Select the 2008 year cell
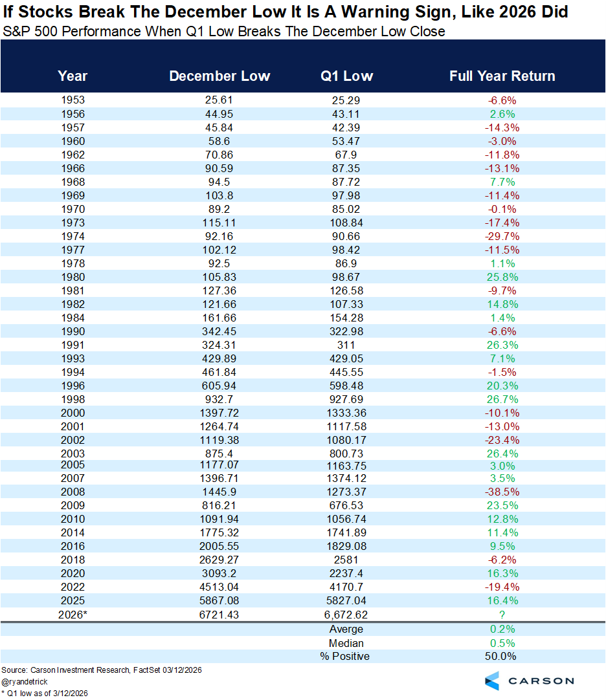606x700 pixels. 73,492
